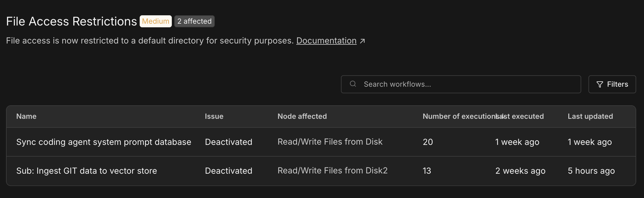Image resolution: width=644 pixels, height=198 pixels.
Task: Open Sync coding agent system prompt database
Action: pyautogui.click(x=104, y=142)
